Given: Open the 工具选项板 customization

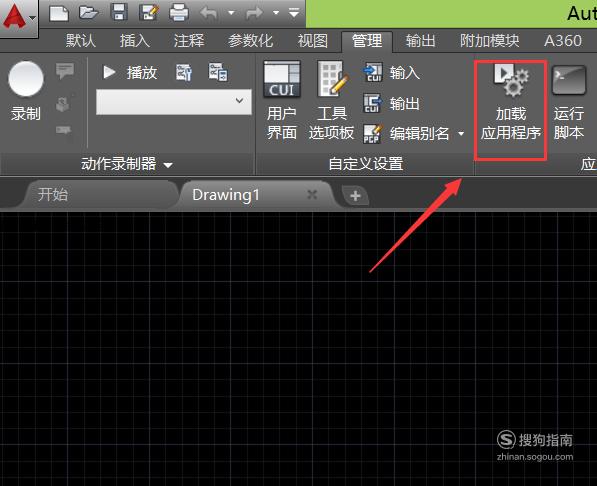Looking at the screenshot, I should click(331, 101).
